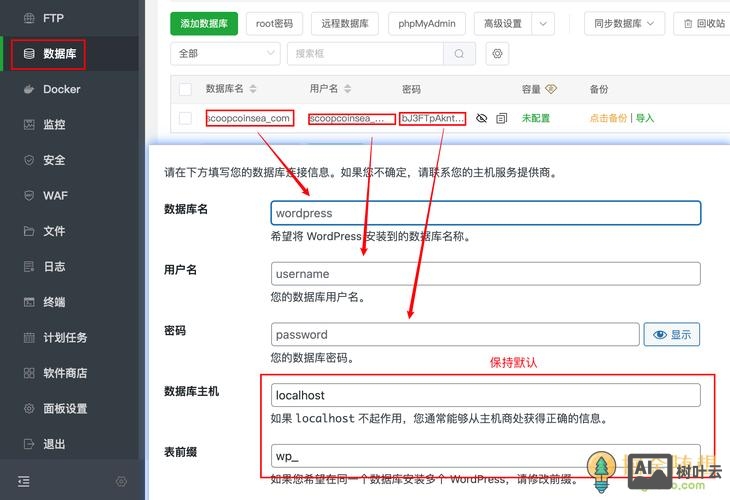Click the 监控 chart icon

pyautogui.click(x=29, y=124)
